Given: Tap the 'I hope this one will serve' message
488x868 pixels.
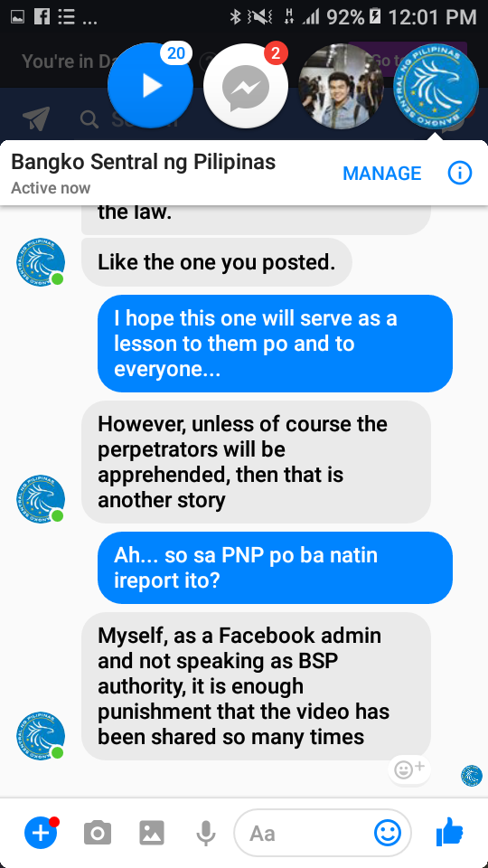Looking at the screenshot, I should pos(275,344).
